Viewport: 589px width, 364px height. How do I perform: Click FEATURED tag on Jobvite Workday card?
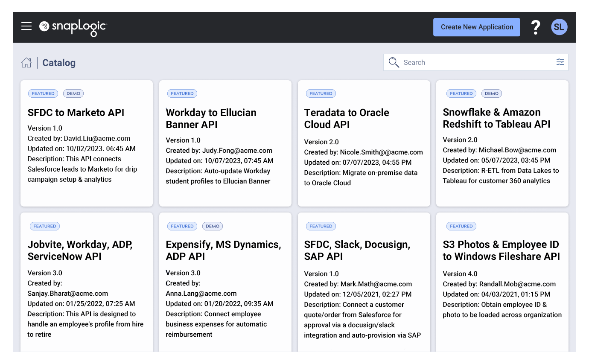(45, 226)
